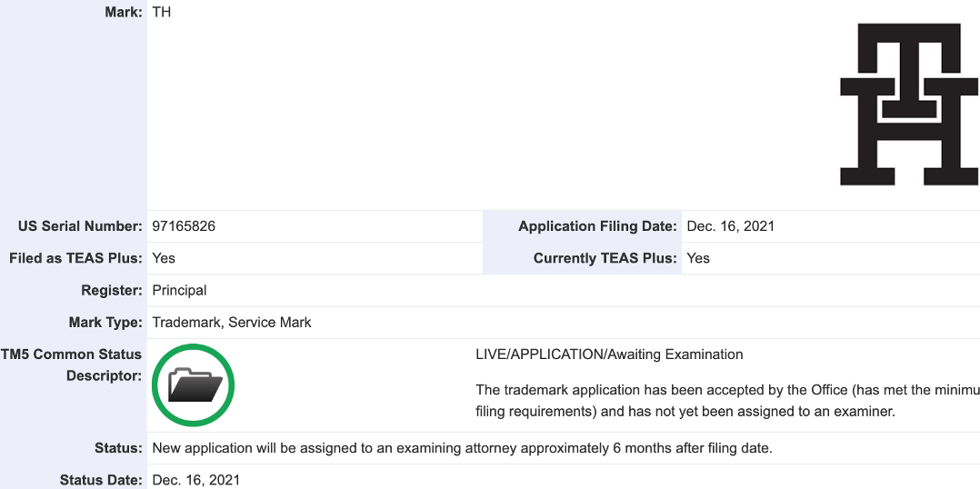Click the Application Filing Date label
Viewport: 980px width, 489px height.
pyautogui.click(x=597, y=226)
